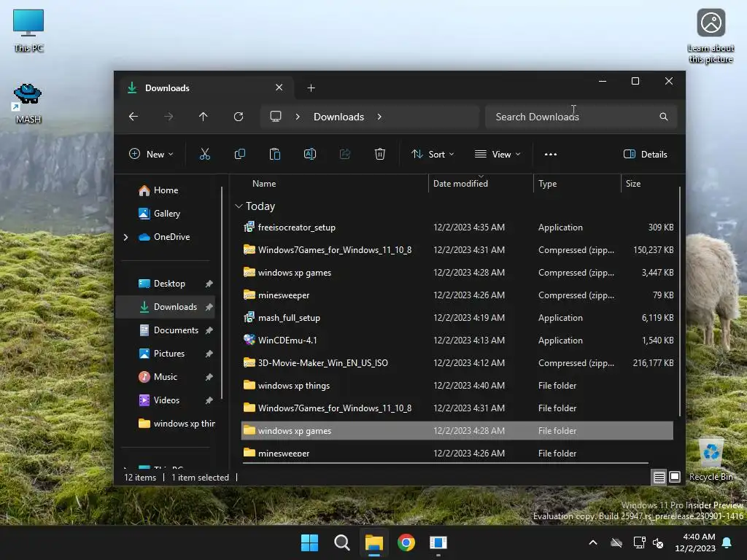Click the Rename icon in toolbar
Viewport: 747px width, 560px height.
309,154
